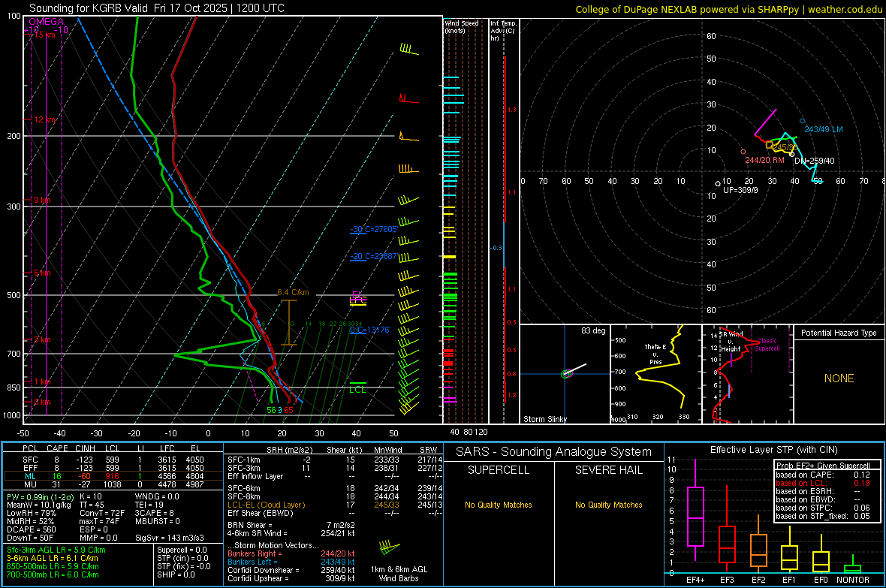This screenshot has width=886, height=588.
Task: Click the Effective Layer STP (with CIN) title
Action: coord(773,450)
